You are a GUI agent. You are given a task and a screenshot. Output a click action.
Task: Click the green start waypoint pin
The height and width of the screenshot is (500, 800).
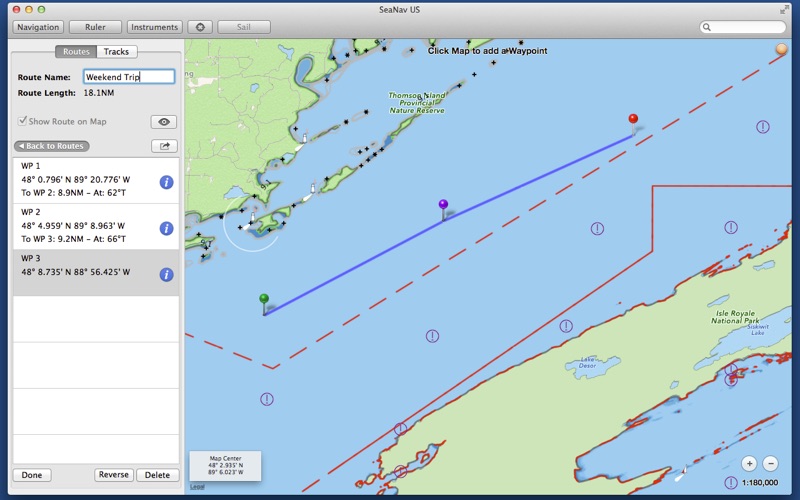264,299
